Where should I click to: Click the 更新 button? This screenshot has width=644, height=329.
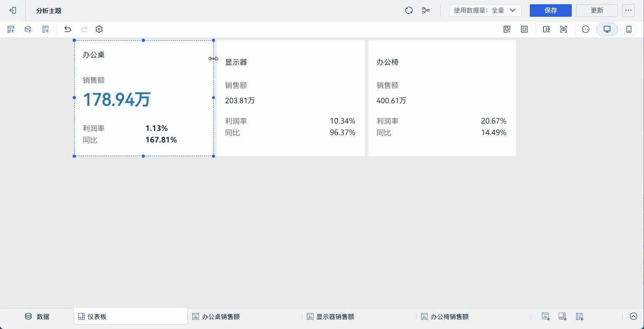pyautogui.click(x=597, y=10)
